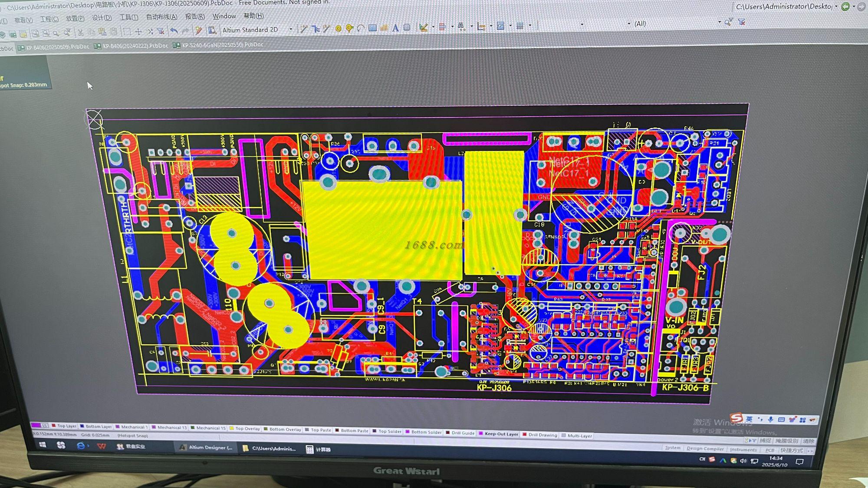The height and width of the screenshot is (488, 868).
Task: Click the current layer color swatch at left of layer tabs
Action: pyautogui.click(x=36, y=425)
